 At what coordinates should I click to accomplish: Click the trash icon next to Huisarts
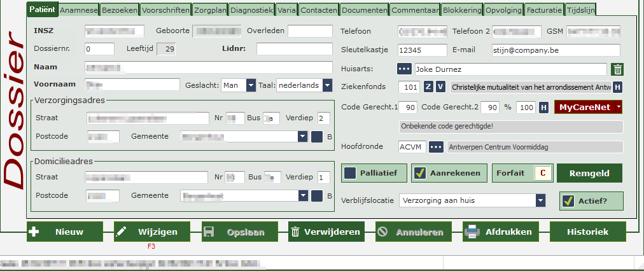click(x=617, y=69)
